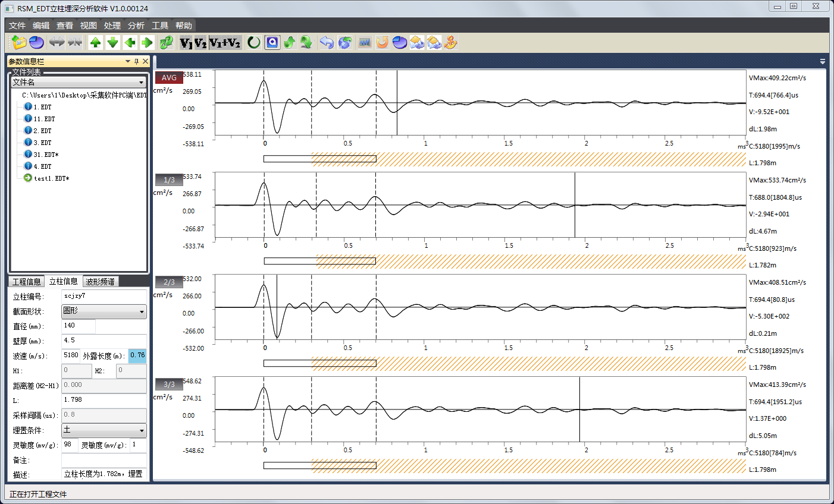Select the 2/3 waveform label
834x504 pixels.
point(169,282)
